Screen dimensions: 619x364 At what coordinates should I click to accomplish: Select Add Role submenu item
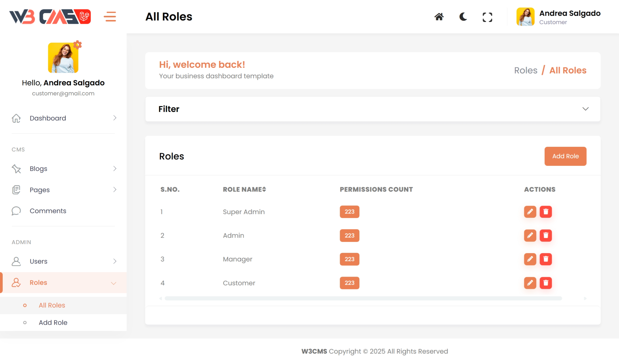53,322
